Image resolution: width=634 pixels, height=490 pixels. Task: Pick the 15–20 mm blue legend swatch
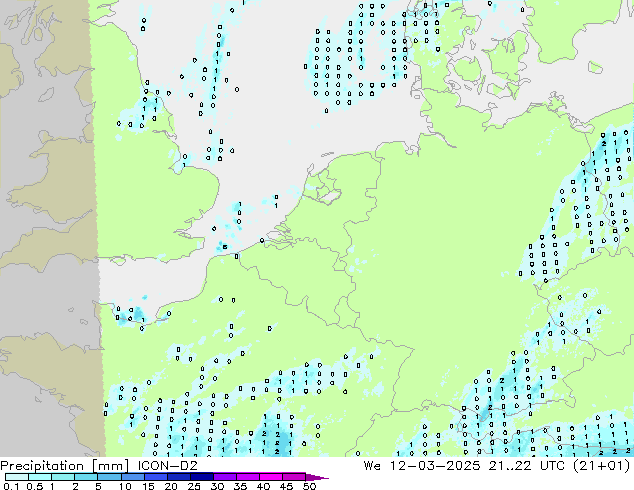coord(155,477)
